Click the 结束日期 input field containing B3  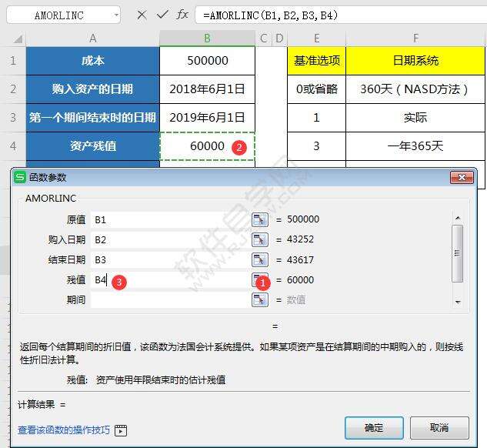pos(170,259)
